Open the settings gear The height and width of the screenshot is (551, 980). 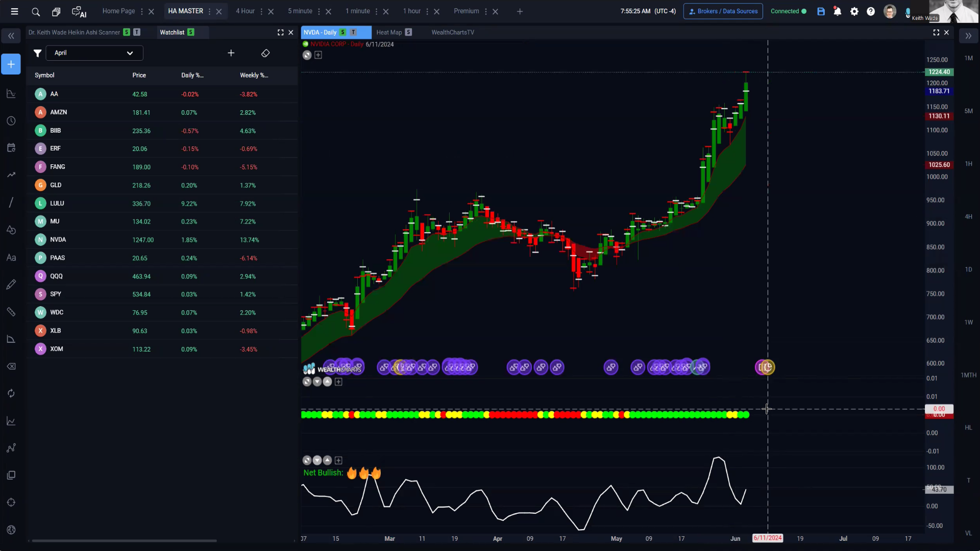tap(854, 11)
